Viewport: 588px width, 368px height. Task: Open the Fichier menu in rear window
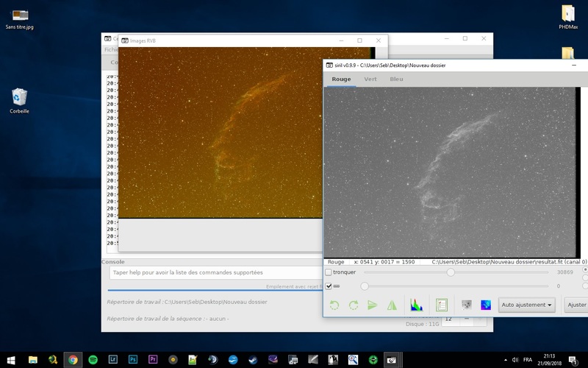pyautogui.click(x=111, y=49)
